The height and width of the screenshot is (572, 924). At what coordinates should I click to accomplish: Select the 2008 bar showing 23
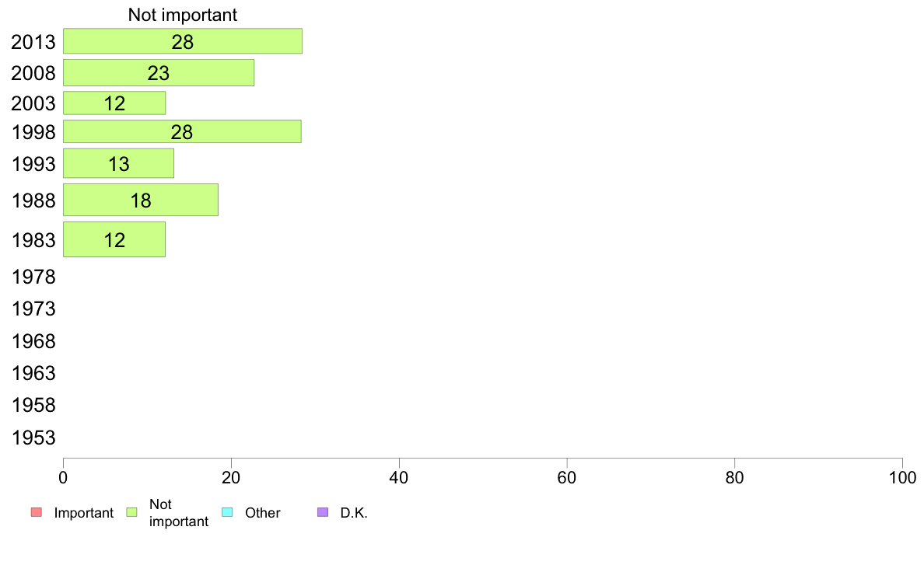click(x=159, y=72)
